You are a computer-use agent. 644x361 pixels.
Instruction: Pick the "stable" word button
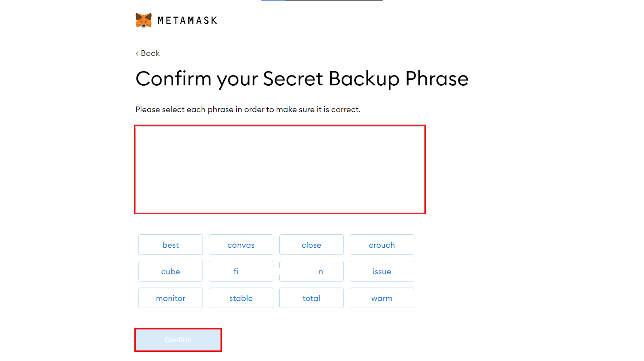[241, 298]
